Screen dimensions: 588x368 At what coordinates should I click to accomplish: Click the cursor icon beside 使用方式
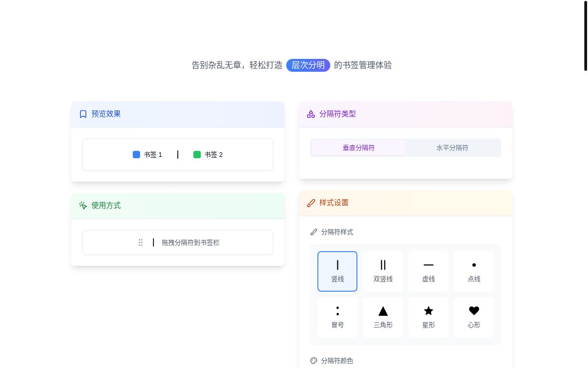point(83,206)
